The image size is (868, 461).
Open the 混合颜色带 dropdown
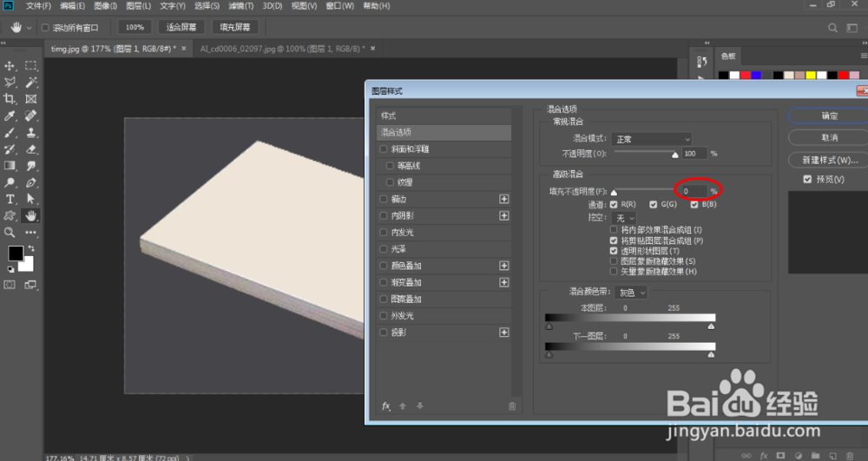[x=630, y=293]
